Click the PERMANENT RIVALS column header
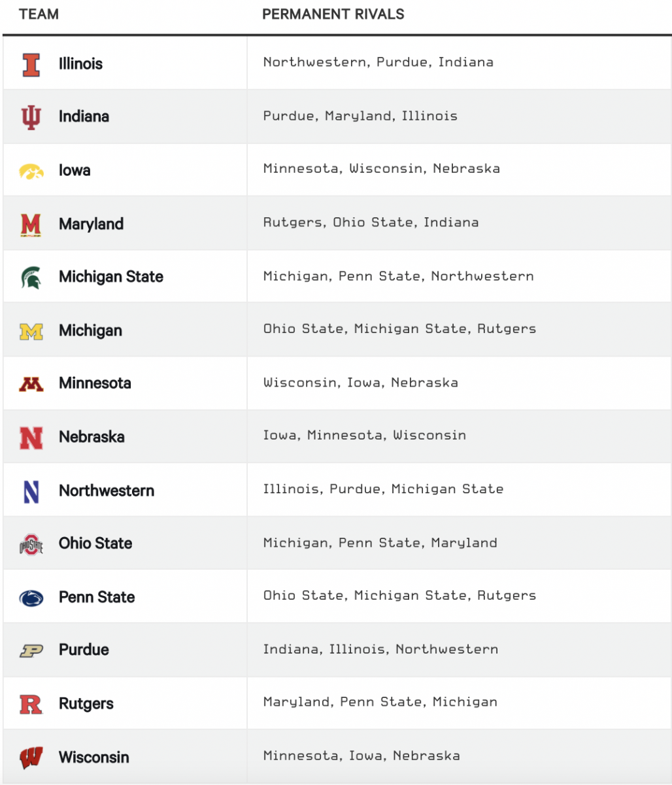 [x=333, y=14]
